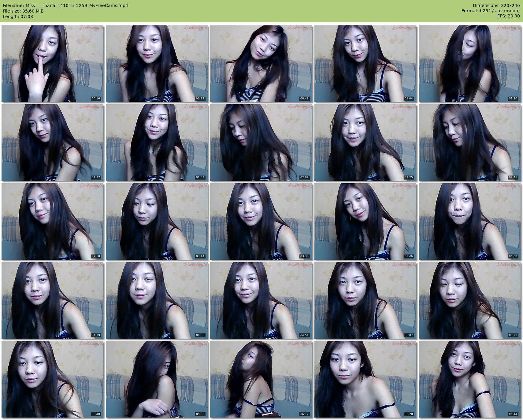Screen dimensions: 523x420
Task: Select the frame marked 05:23
Action: point(470,300)
